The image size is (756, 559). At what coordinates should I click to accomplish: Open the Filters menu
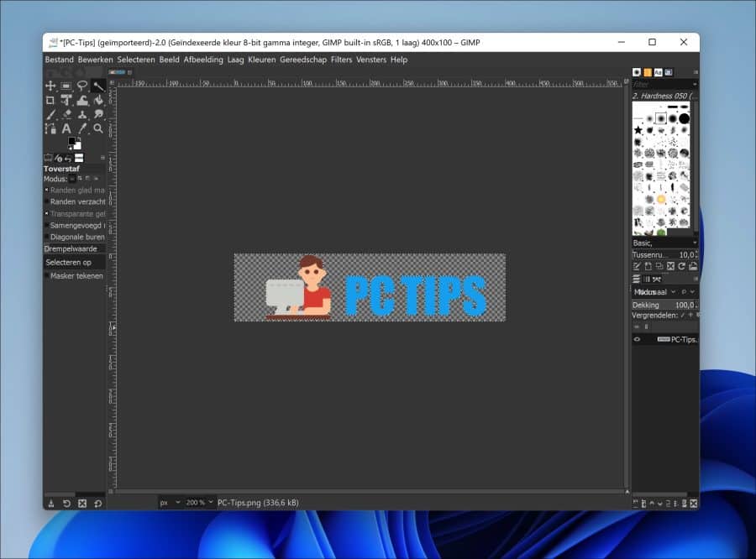pos(341,60)
